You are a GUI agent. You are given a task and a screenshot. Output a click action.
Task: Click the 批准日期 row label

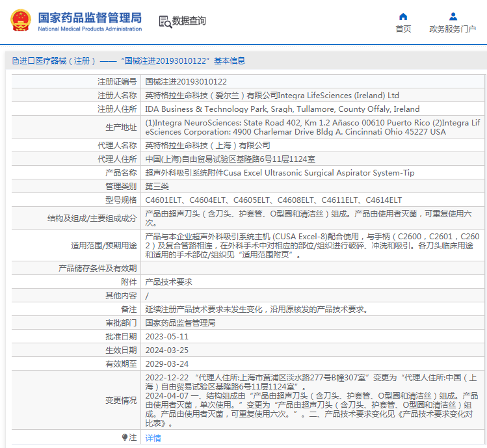tap(121, 336)
